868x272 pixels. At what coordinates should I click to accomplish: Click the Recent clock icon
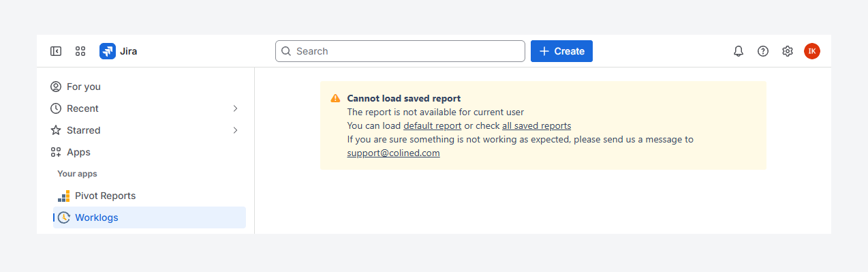(56, 108)
